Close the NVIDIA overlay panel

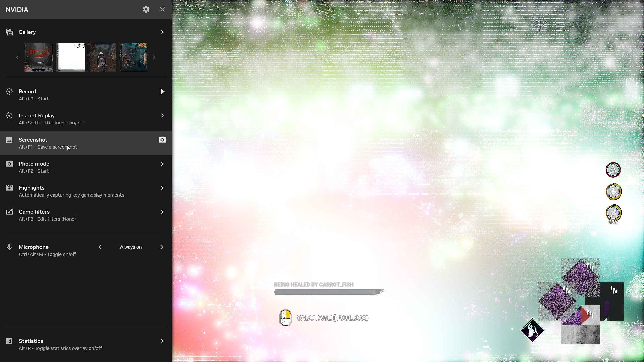tap(162, 9)
